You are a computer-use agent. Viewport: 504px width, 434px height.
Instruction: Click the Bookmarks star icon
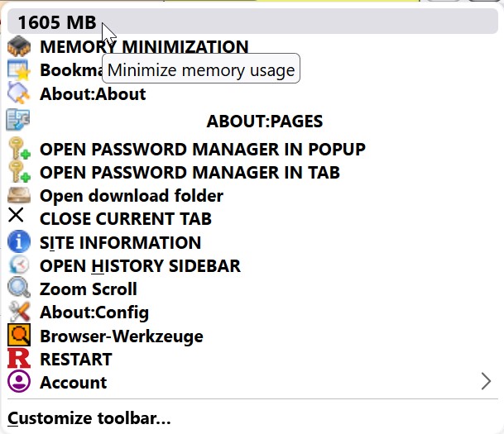pos(18,70)
